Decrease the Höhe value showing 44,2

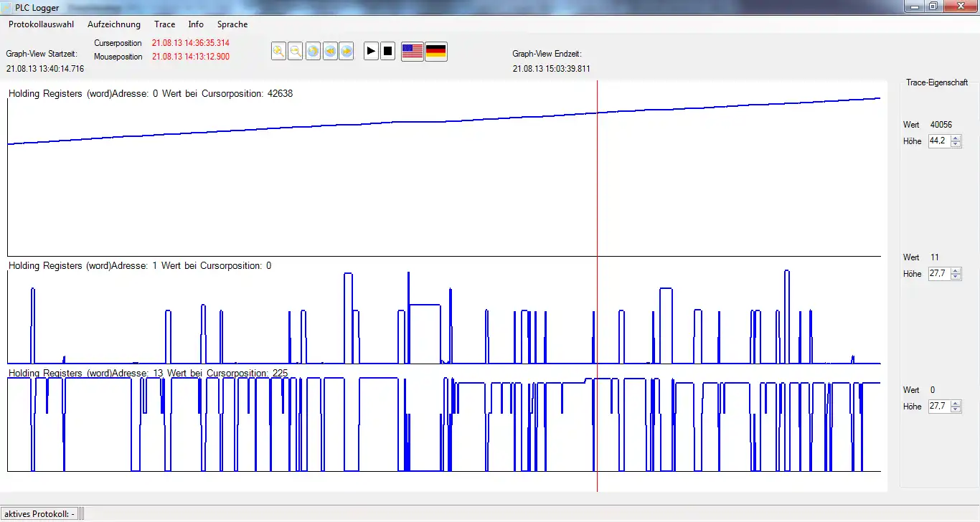click(956, 144)
